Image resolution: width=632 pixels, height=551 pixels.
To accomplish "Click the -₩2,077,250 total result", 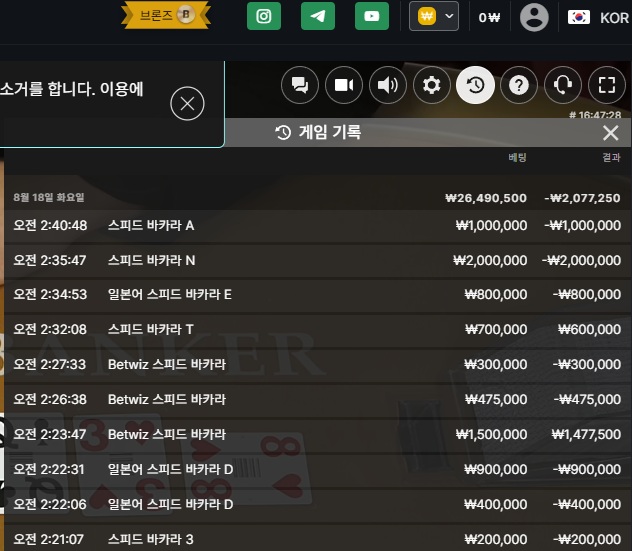I will (x=582, y=198).
